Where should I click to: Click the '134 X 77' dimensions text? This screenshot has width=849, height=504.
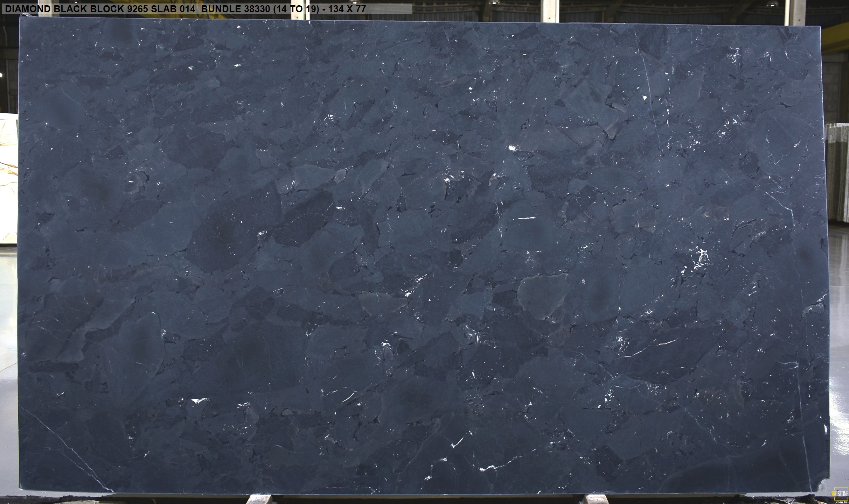coord(347,9)
